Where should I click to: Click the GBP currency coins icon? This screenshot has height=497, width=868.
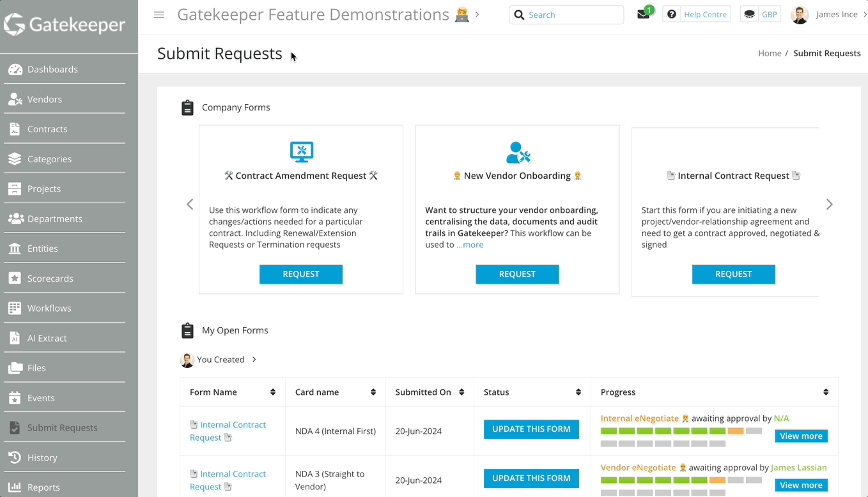pyautogui.click(x=749, y=15)
